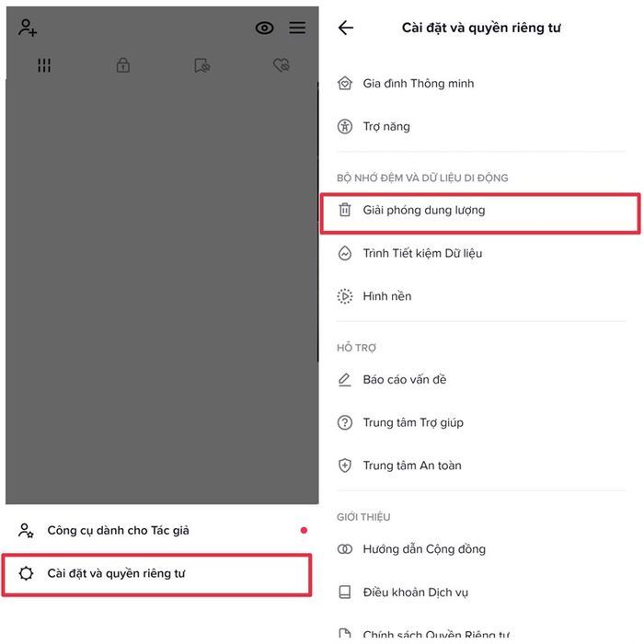Open the liked videos heart tab
Viewport: 644px width, 644px height.
[x=282, y=65]
